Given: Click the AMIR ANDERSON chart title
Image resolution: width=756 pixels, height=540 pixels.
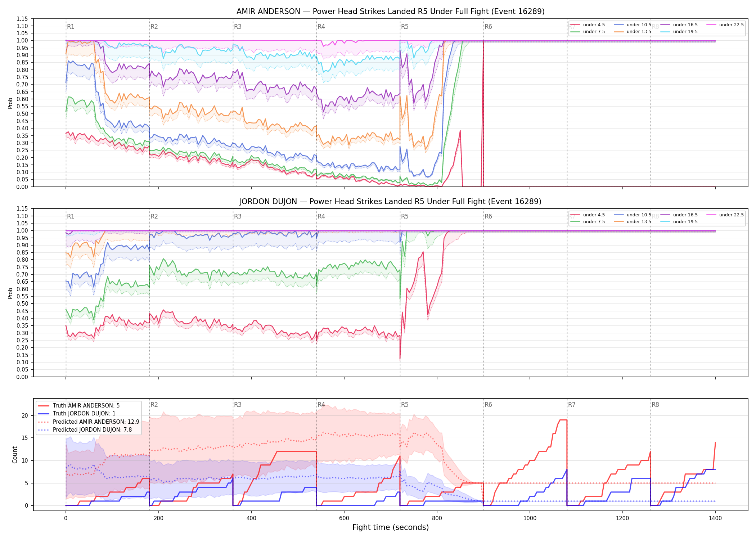Looking at the screenshot, I should [x=390, y=12].
